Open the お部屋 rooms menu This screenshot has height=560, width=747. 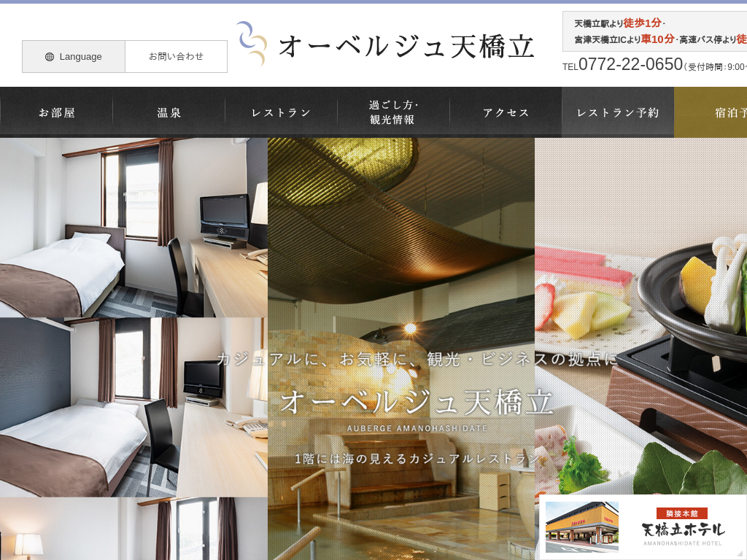point(57,112)
